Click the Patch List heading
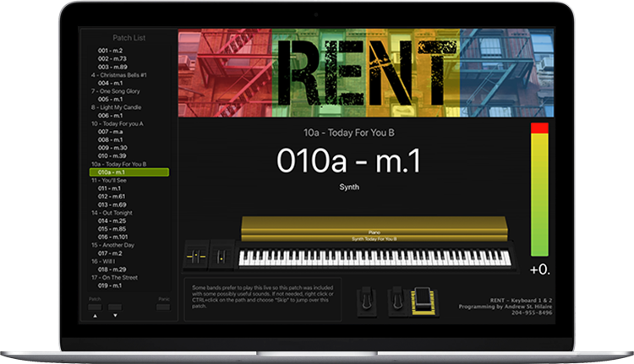Screen dimensions: 634x364 point(129,37)
